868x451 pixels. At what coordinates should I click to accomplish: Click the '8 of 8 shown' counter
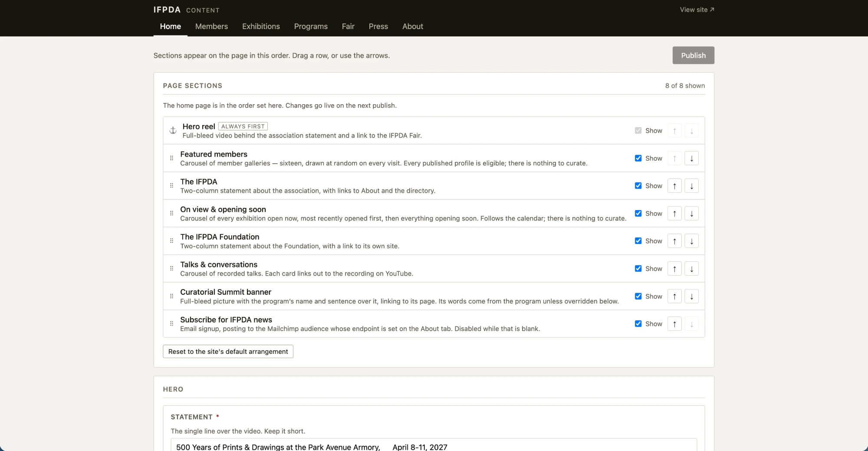[685, 86]
